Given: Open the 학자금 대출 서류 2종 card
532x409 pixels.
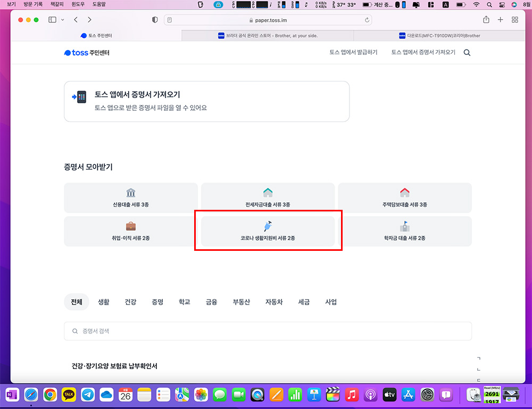Looking at the screenshot, I should [404, 231].
